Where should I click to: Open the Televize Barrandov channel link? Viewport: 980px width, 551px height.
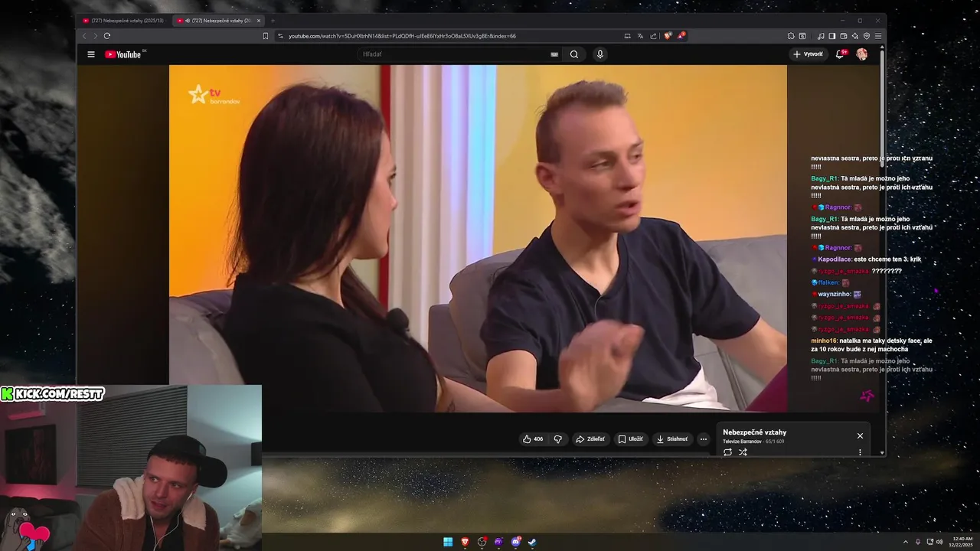742,442
